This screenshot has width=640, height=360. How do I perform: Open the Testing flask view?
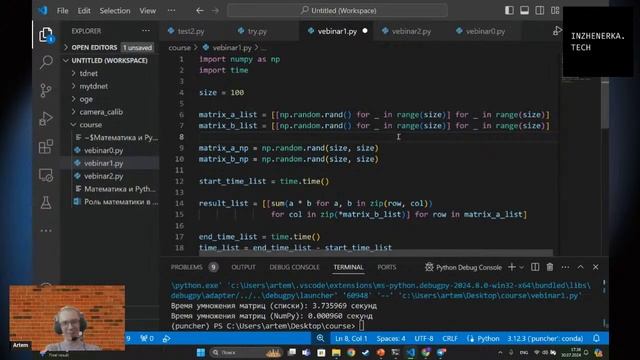(46, 202)
